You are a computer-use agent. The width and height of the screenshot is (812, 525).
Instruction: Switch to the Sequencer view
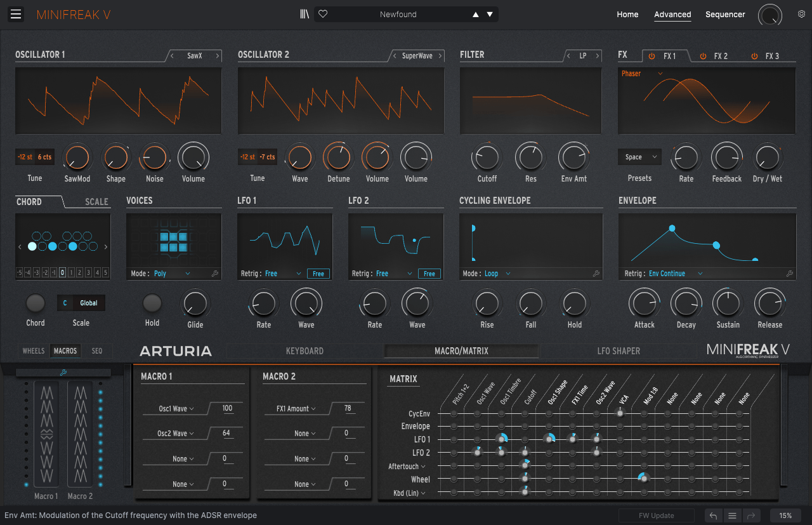pyautogui.click(x=725, y=14)
